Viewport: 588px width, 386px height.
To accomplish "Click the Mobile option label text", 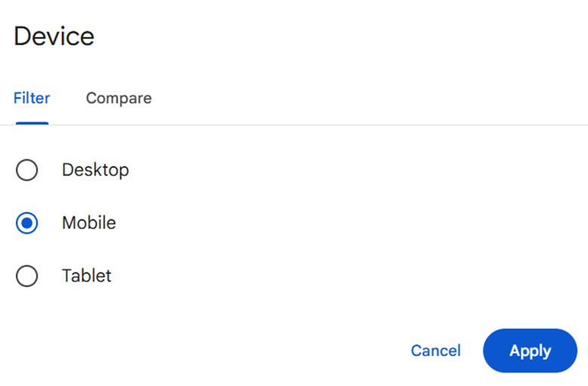I will 89,223.
